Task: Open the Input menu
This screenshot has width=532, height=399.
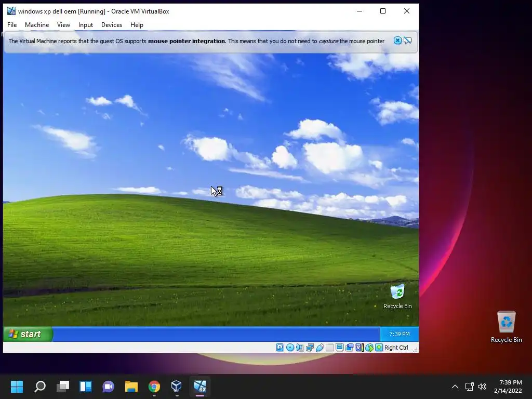Action: (86, 25)
